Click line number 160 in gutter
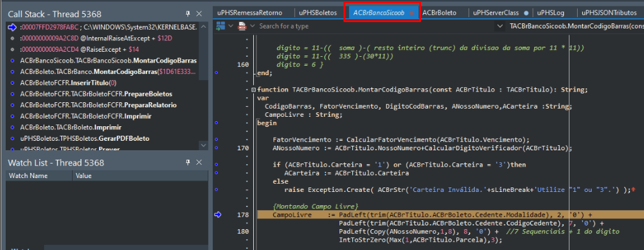 [x=242, y=65]
